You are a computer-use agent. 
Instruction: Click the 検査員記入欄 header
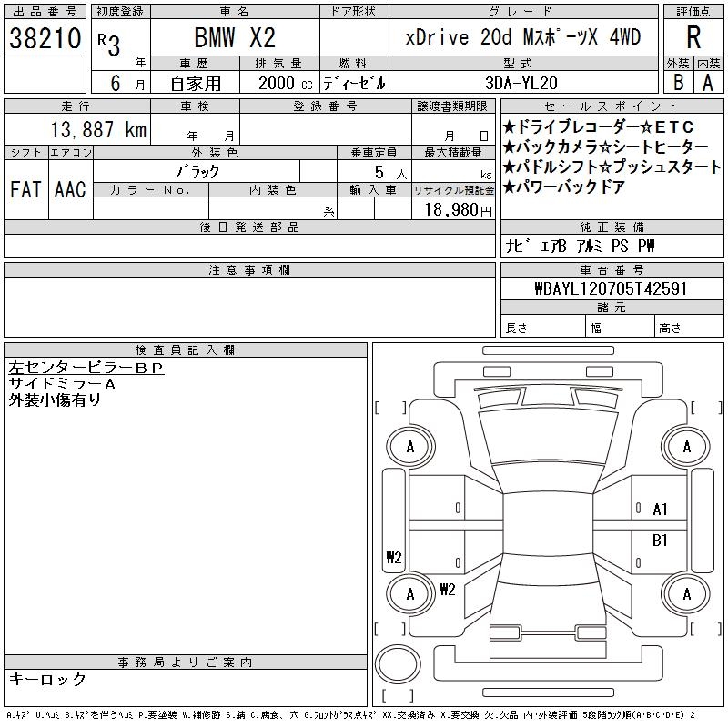coord(186,349)
